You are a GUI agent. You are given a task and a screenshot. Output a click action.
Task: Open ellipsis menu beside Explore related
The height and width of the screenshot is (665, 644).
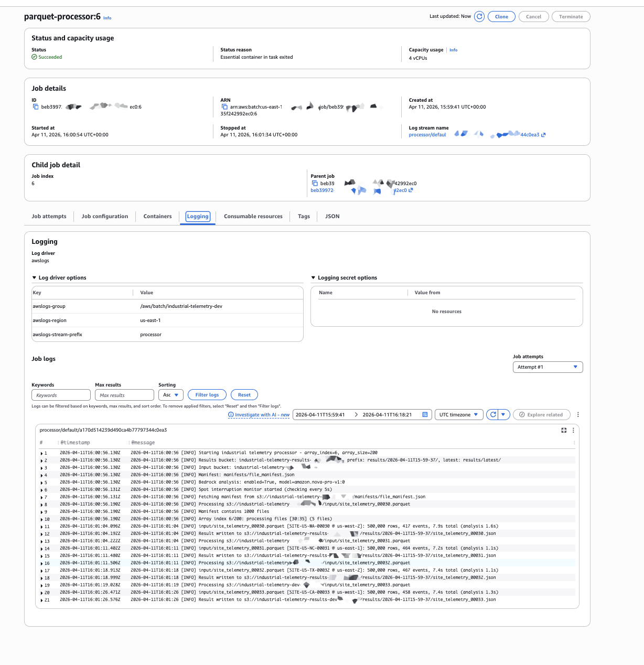578,414
